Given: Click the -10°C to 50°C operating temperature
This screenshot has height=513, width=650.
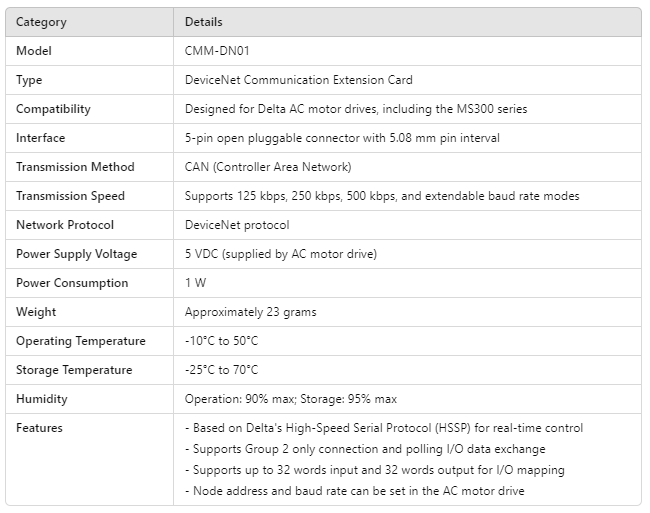Looking at the screenshot, I should [x=221, y=341].
